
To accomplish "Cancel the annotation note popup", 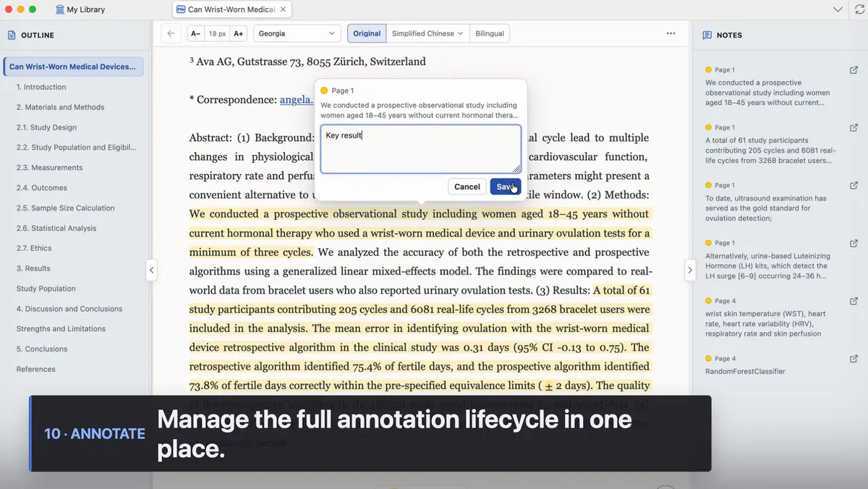I will pos(467,187).
